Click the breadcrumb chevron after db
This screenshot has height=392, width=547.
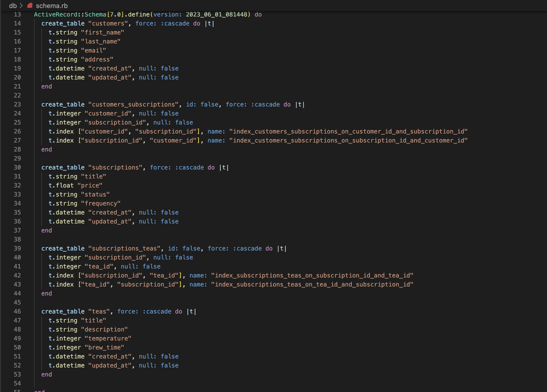coord(21,5)
